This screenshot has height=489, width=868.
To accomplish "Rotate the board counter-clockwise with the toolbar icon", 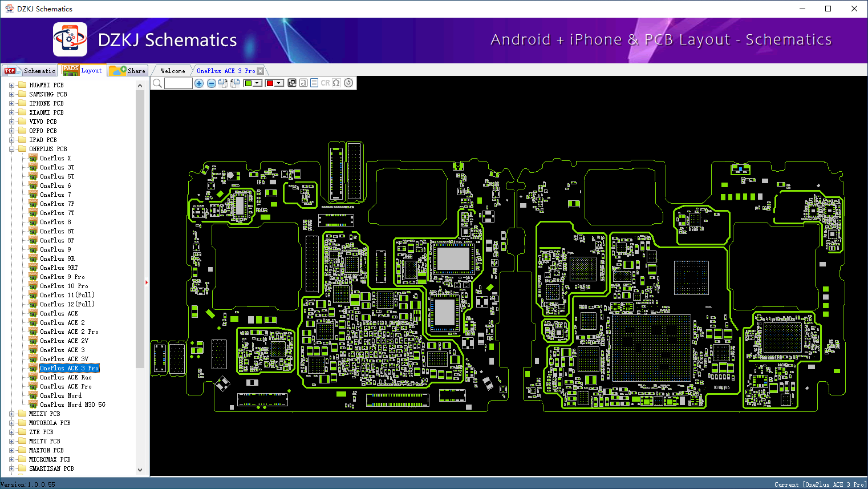I will [x=234, y=83].
